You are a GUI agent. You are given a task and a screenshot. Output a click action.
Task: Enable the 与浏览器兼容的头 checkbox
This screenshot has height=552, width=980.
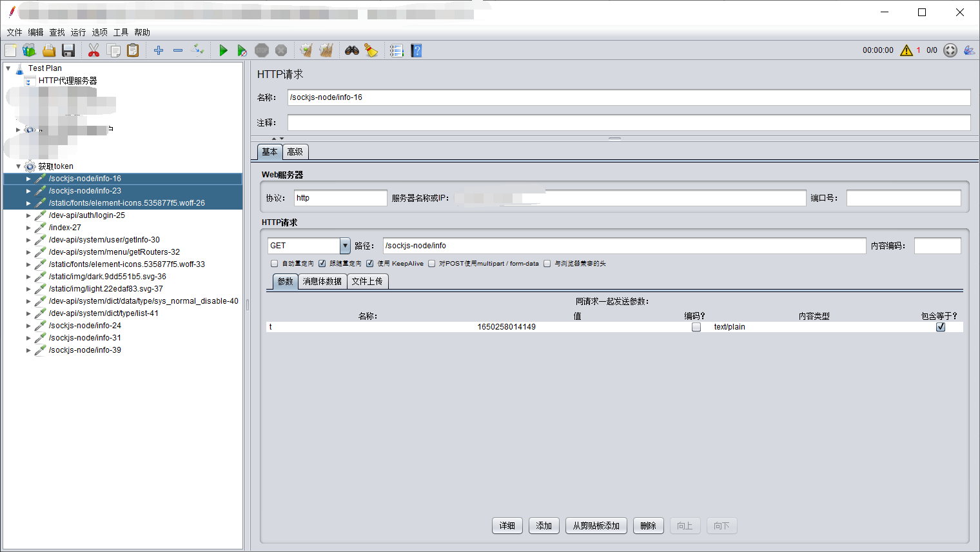[547, 264]
